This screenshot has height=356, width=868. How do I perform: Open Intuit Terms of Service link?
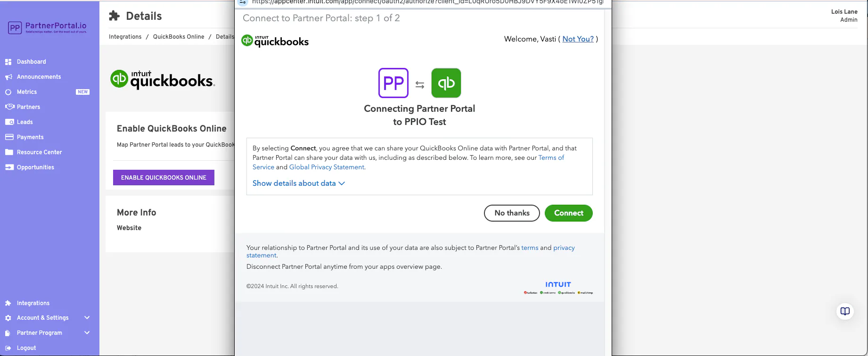551,157
